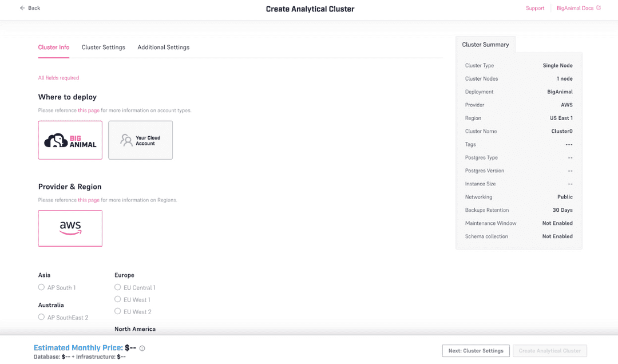The height and width of the screenshot is (364, 618).
Task: Click '1 node' cluster nodes value
Action: [564, 78]
